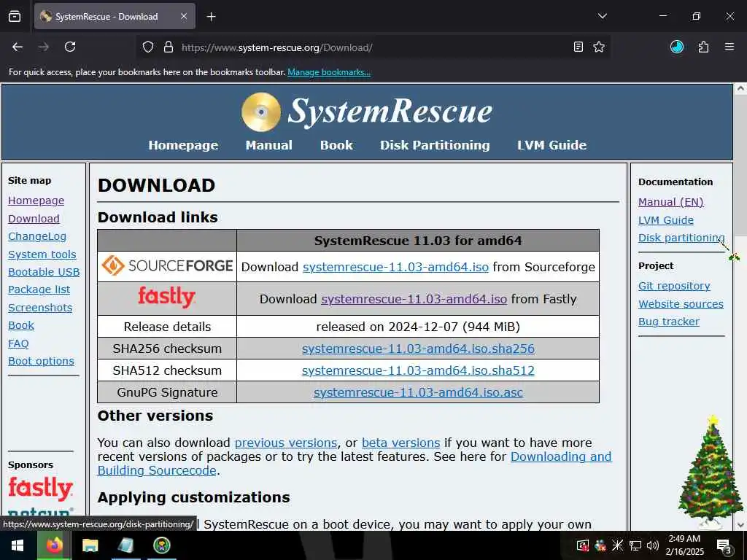Click the Firefox taskbar icon
This screenshot has height=560, width=747.
54,545
